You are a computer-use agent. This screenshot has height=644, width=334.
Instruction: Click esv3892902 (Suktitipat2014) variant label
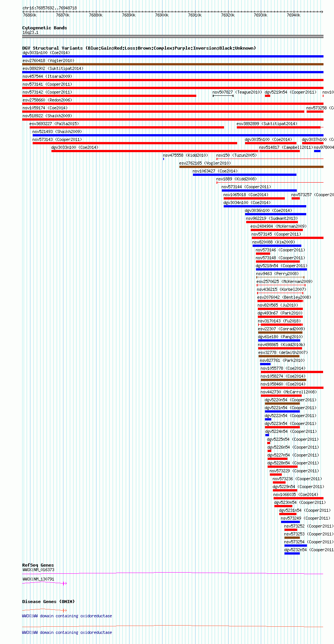coord(53,68)
